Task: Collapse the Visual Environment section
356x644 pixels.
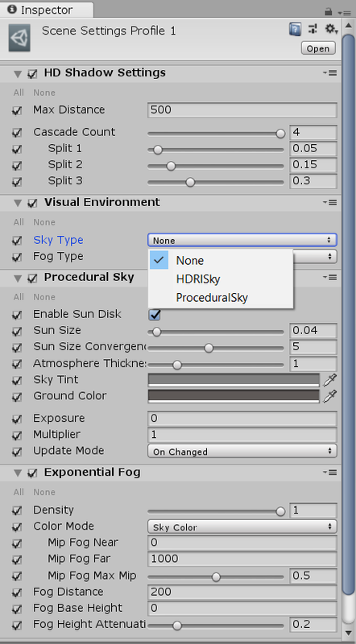Action: point(17,204)
